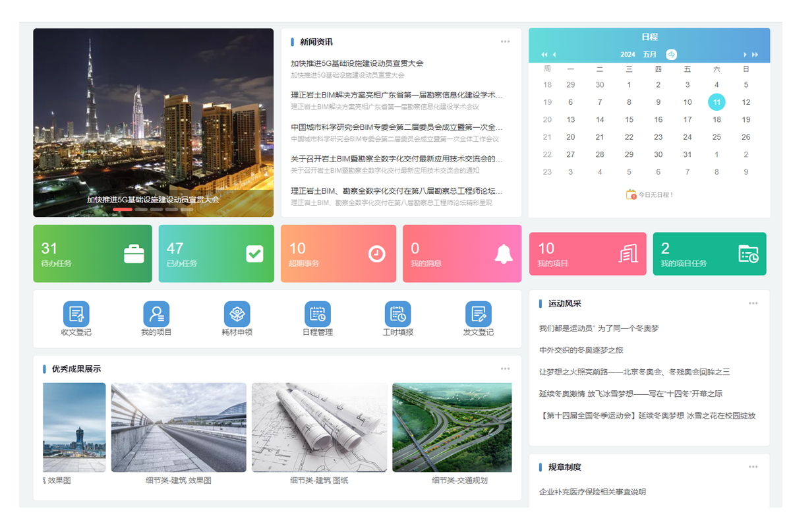
Task: Open the news link 加快推进5G基础设施建设动员宣贯大会
Action: [357, 63]
